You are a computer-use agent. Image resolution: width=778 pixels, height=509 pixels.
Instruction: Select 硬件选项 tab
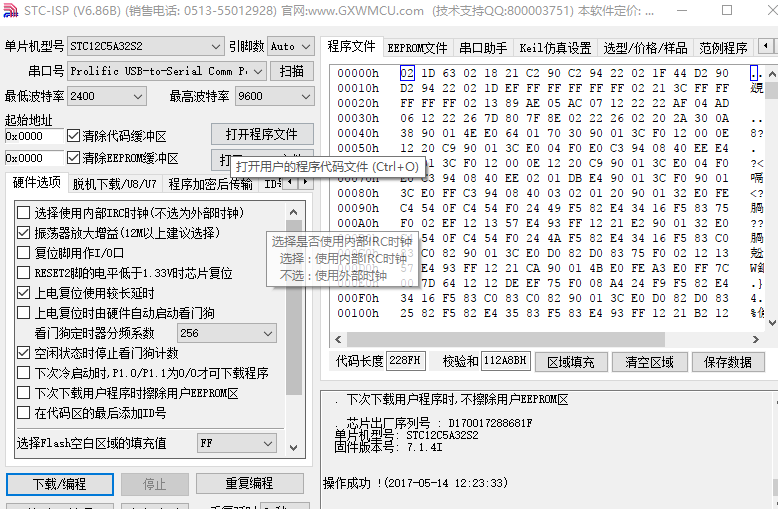(37, 183)
